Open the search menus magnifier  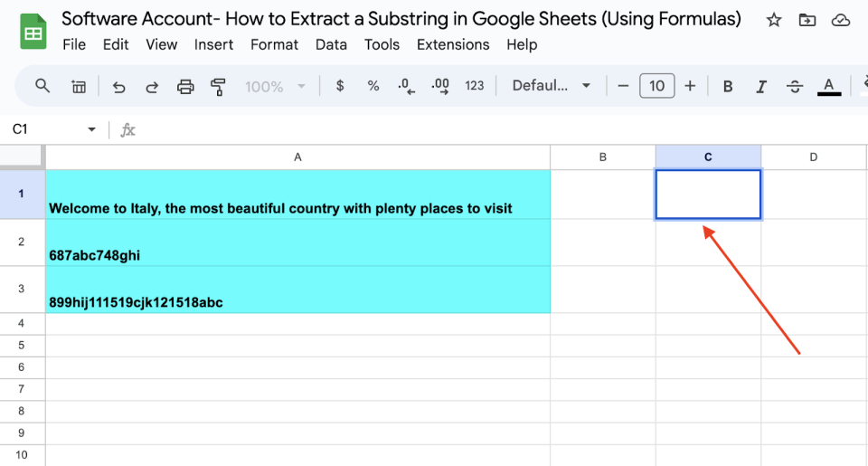click(x=42, y=86)
